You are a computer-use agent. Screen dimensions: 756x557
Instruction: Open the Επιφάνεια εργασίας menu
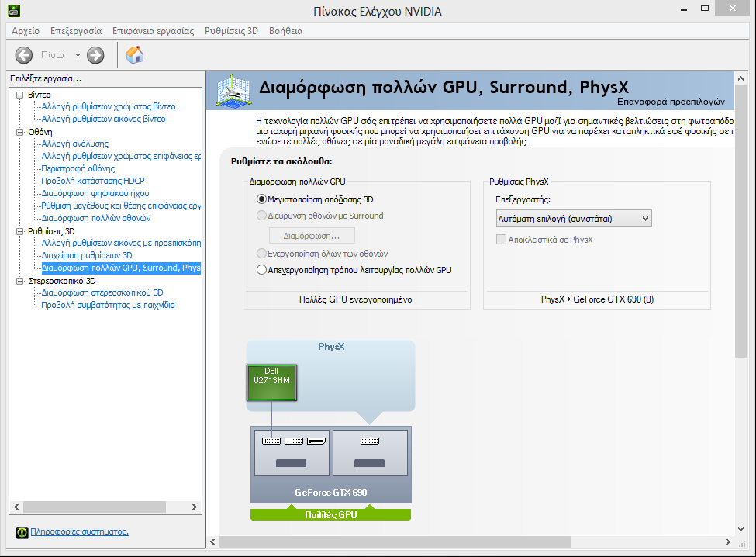(154, 31)
